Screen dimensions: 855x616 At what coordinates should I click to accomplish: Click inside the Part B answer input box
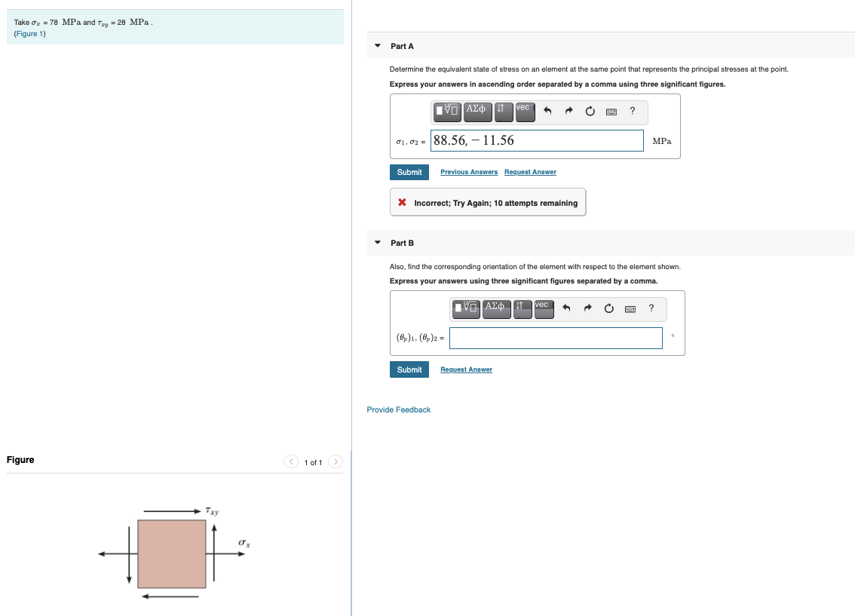(556, 338)
